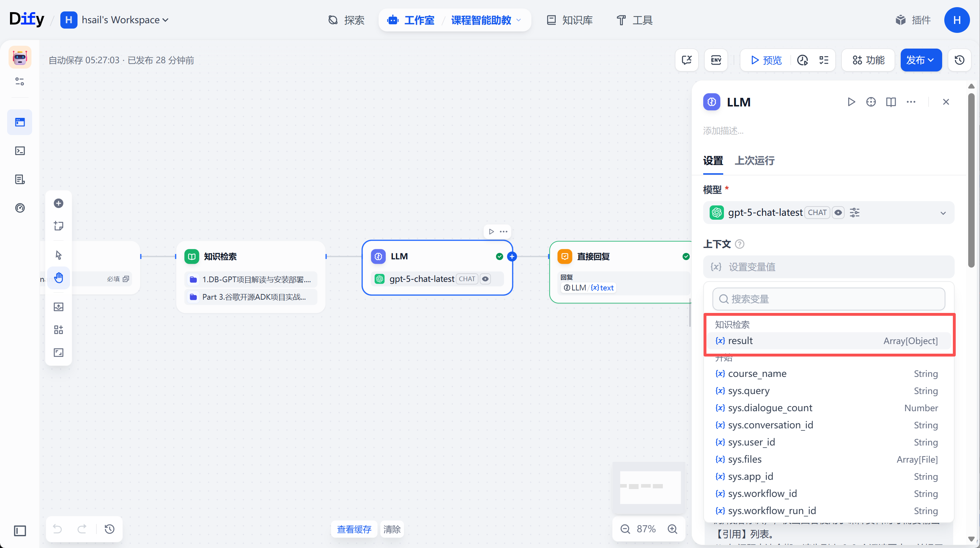Open the ENV environment variables button
The height and width of the screenshot is (548, 980).
coord(716,60)
